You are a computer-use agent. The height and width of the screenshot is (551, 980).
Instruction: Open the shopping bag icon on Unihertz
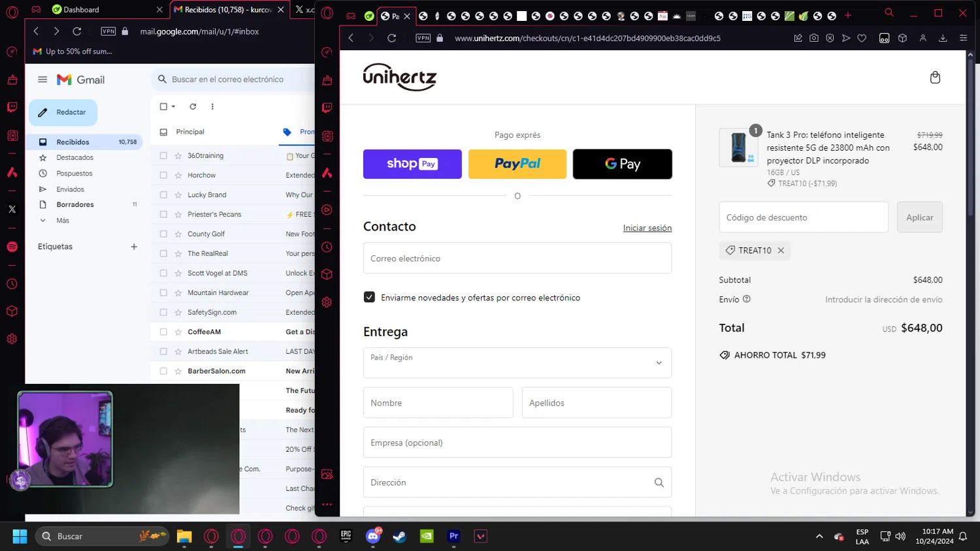pos(935,78)
